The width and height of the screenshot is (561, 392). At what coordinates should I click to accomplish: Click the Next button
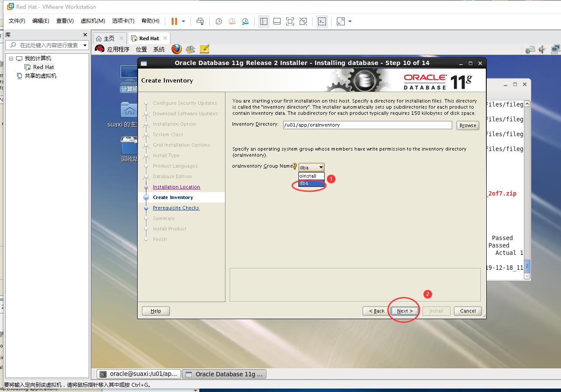point(405,311)
